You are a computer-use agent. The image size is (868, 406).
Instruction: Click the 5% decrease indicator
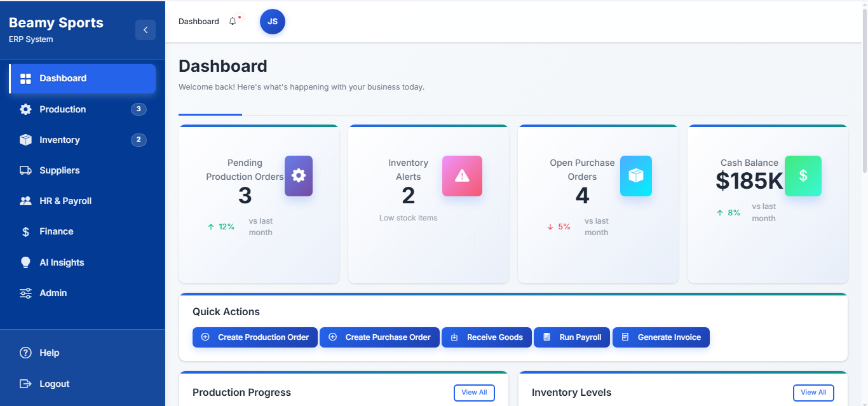pyautogui.click(x=559, y=227)
